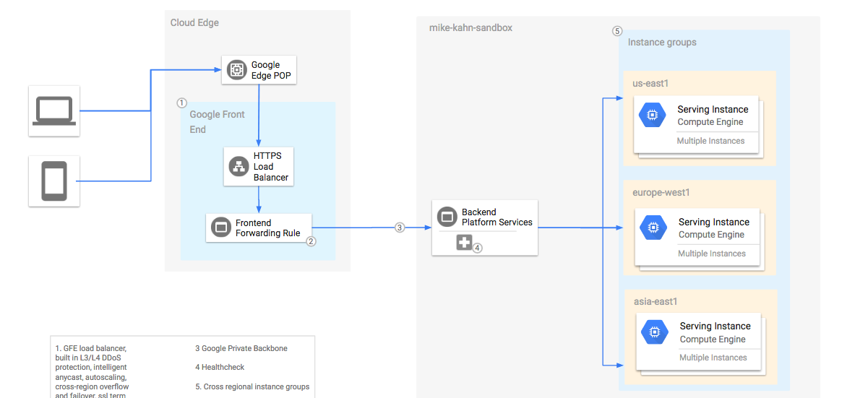868x398 pixels.
Task: Click Serving Instance text in asia-east1
Action: 715,326
